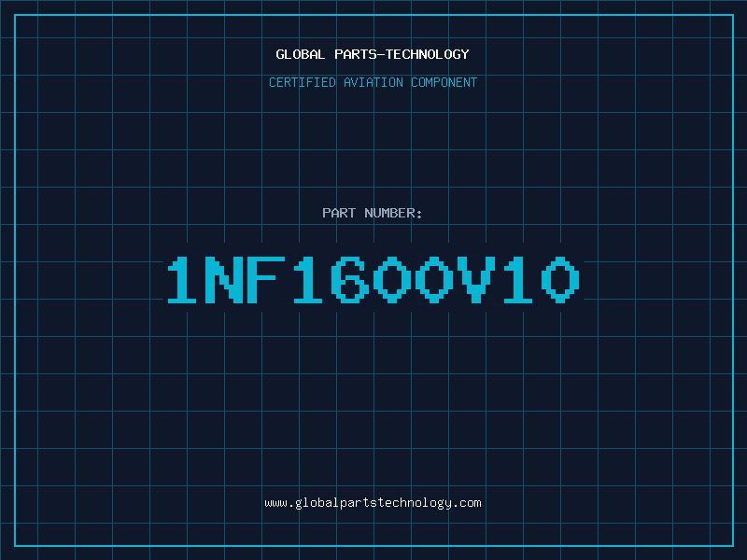Click the .com ending of the URL

467,503
